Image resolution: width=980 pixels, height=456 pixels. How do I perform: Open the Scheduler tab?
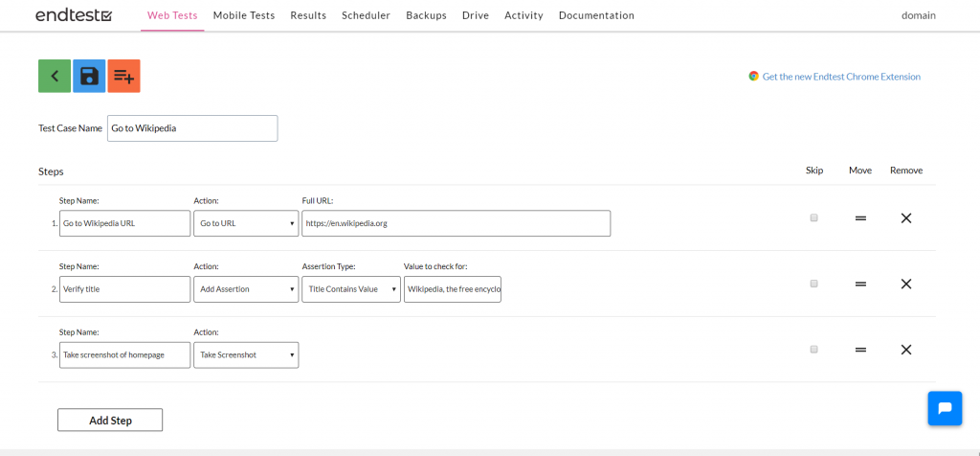click(x=367, y=15)
